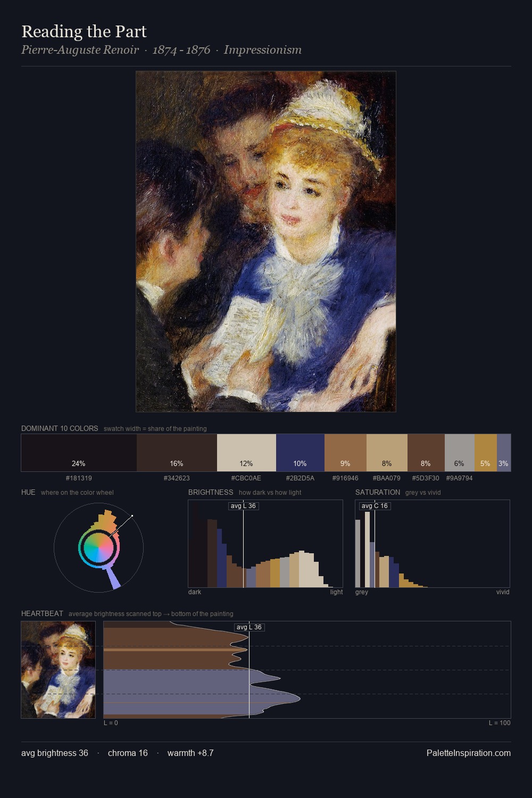Click "avg C 16" marker in the Saturation histogram
The width and height of the screenshot is (532, 798).
pos(375,506)
